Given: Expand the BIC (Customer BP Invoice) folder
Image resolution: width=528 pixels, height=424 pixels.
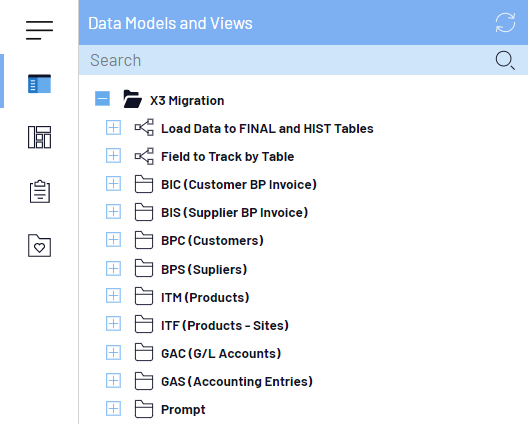Looking at the screenshot, I should tap(113, 184).
